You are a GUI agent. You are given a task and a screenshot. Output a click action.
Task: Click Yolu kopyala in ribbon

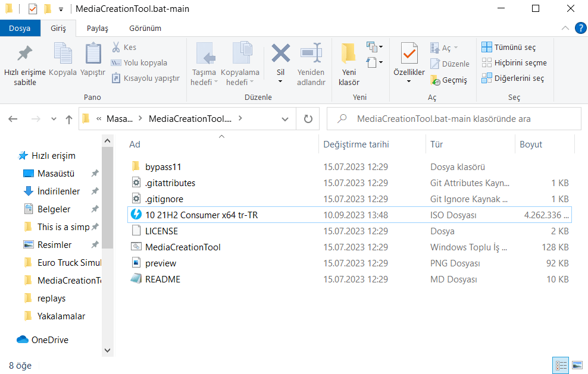point(139,62)
